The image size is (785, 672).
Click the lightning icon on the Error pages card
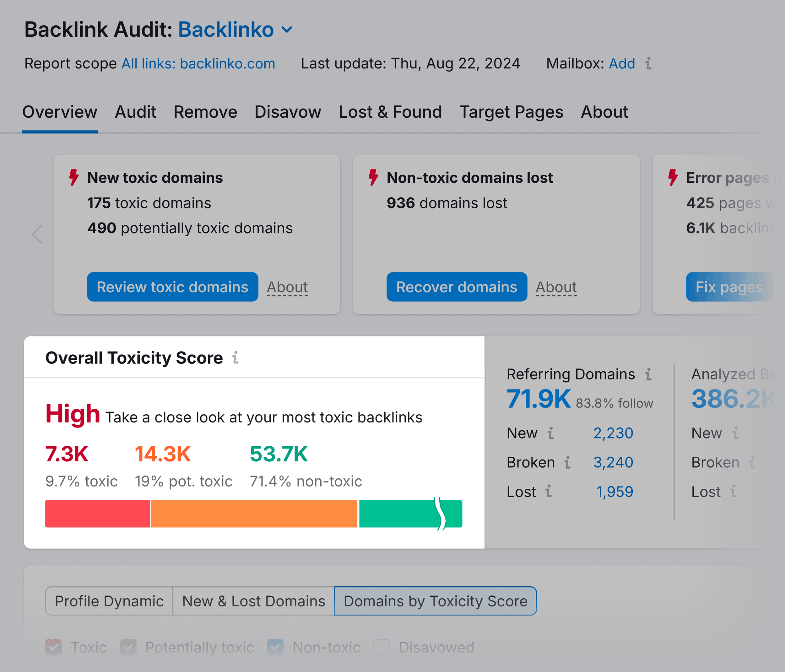pos(673,177)
